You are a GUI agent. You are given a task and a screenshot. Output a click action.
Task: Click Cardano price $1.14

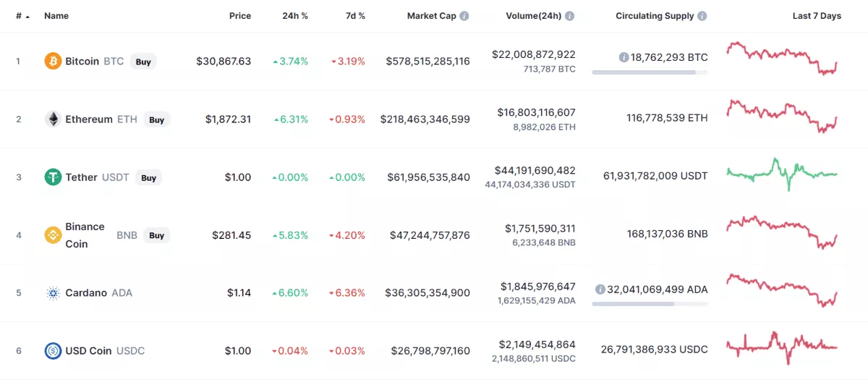coord(239,293)
